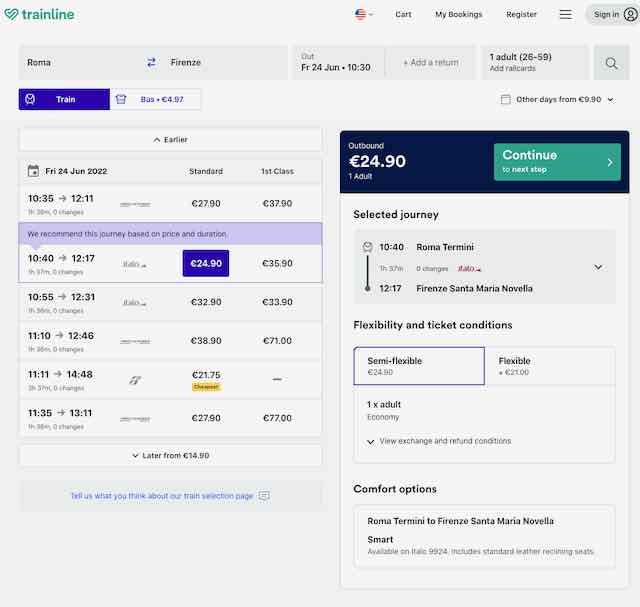Image resolution: width=640 pixels, height=607 pixels.
Task: Click the feedback speech bubble icon
Action: [x=264, y=496]
